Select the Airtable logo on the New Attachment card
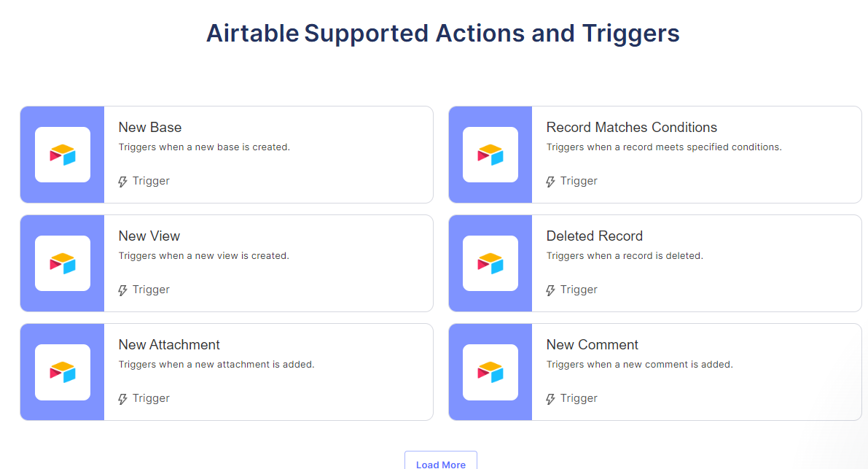This screenshot has height=469, width=868. coord(62,371)
